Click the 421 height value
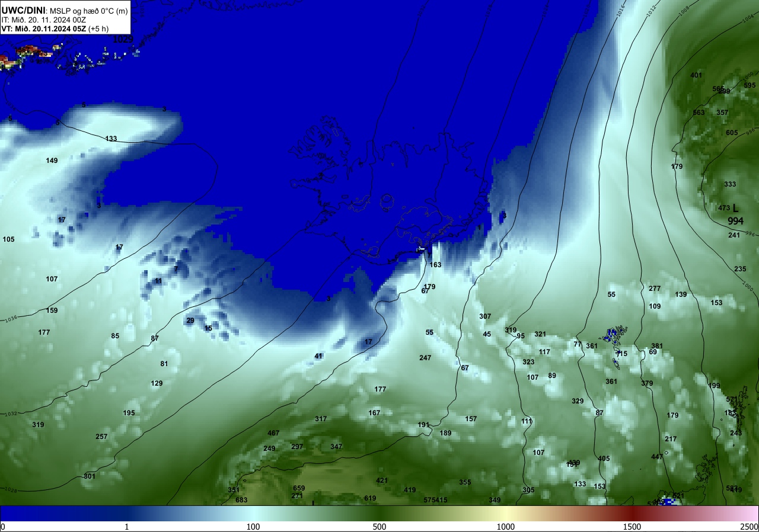Screen dimensions: 759x532 (382, 480)
